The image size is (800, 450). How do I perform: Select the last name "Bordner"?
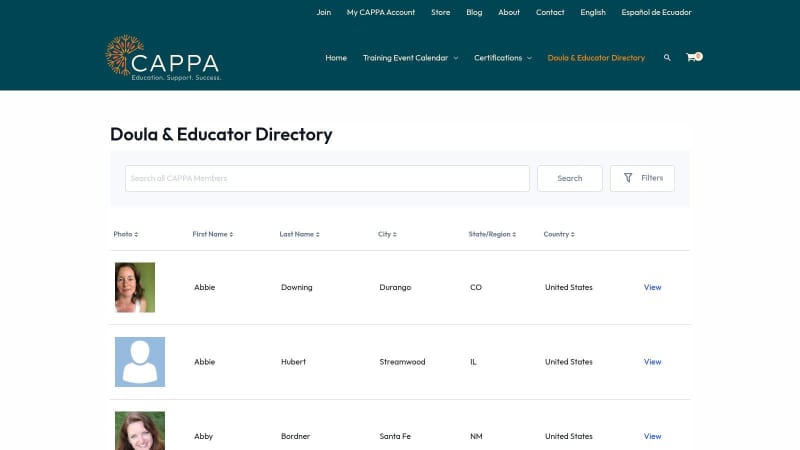[x=295, y=436]
